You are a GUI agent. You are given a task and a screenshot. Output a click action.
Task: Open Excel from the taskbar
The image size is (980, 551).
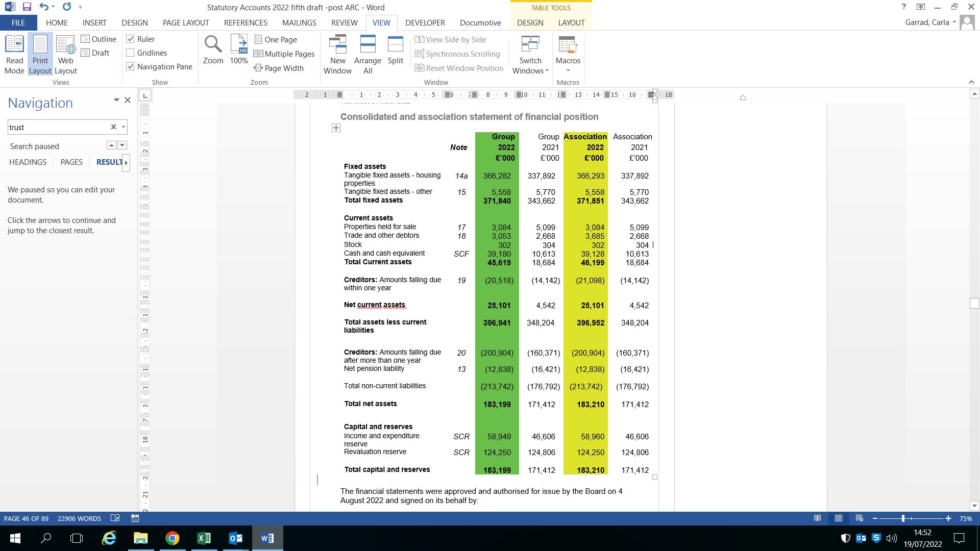[204, 538]
